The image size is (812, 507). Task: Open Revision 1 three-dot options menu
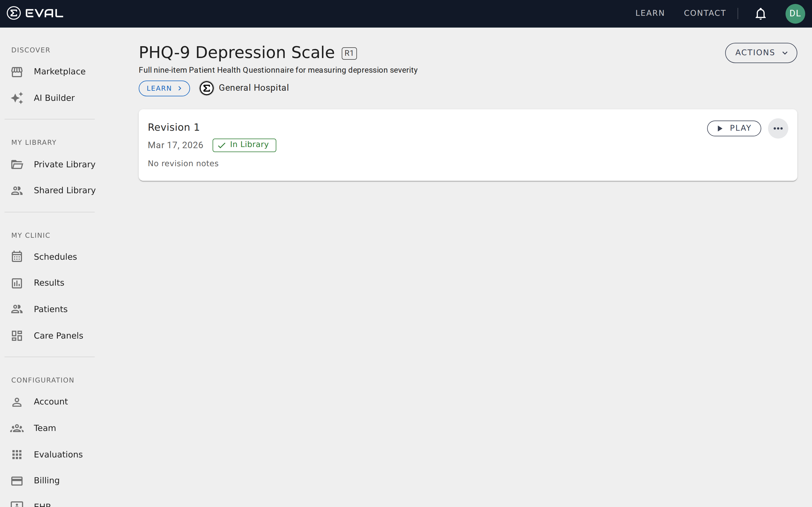tap(778, 128)
